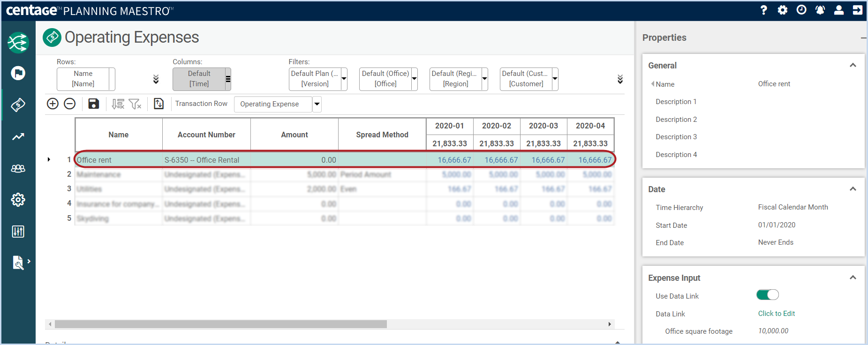The width and height of the screenshot is (868, 345).
Task: Select the 2020-01 period column header
Action: tap(450, 126)
